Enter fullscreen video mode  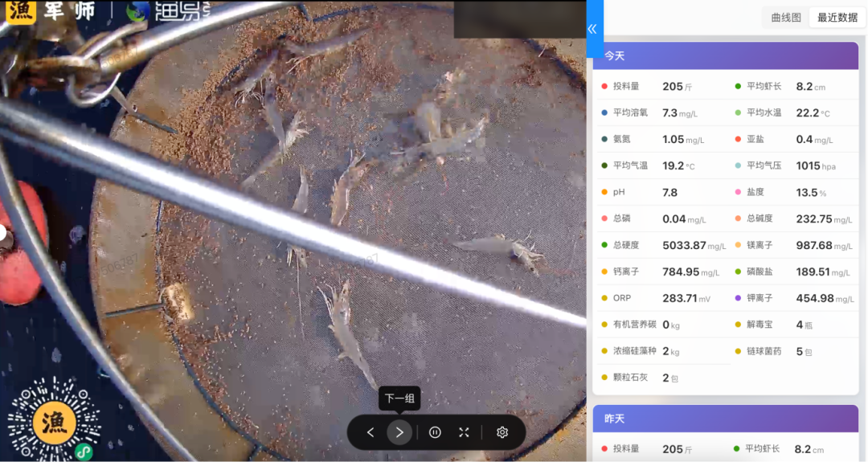pyautogui.click(x=464, y=432)
